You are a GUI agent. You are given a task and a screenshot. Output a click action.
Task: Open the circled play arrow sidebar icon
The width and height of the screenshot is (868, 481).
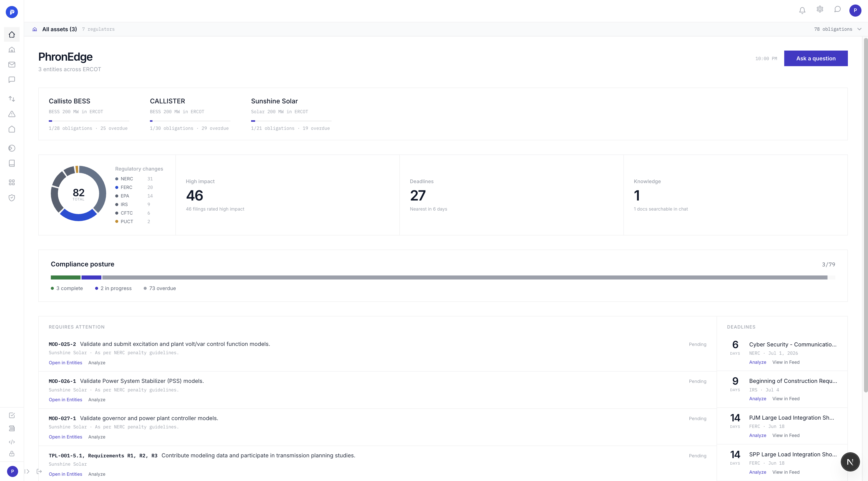[12, 148]
